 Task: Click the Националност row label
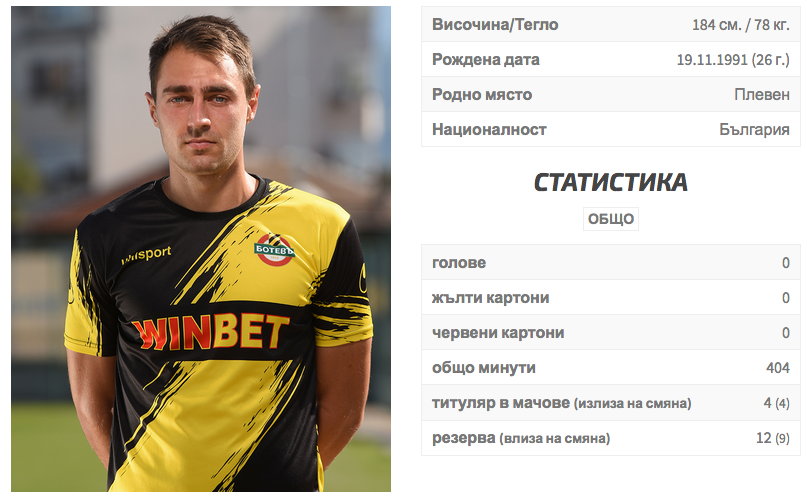coord(489,130)
